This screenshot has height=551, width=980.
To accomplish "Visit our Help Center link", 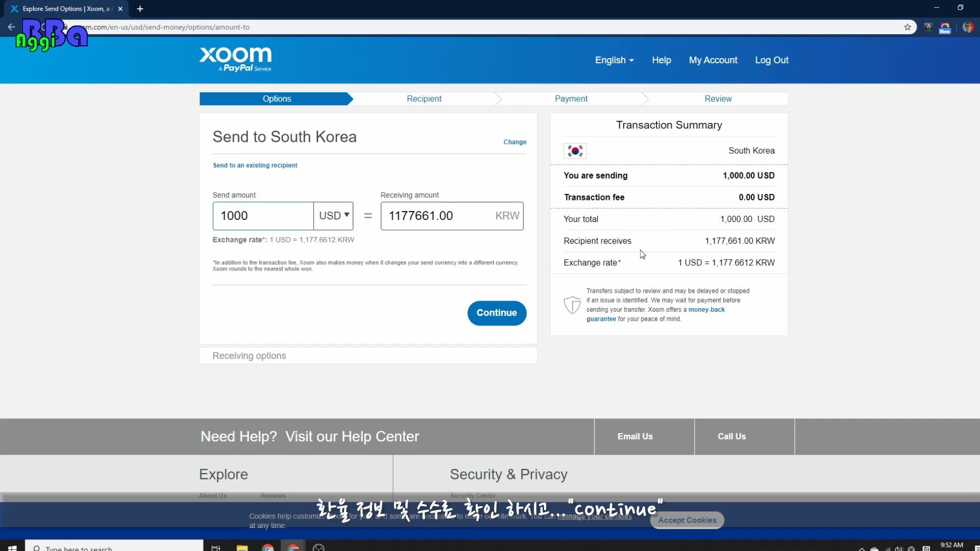I will [x=352, y=436].
